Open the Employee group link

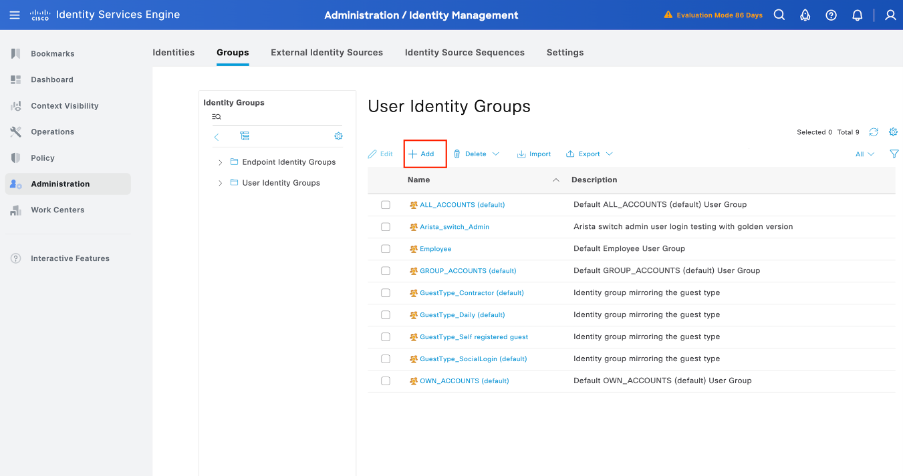tap(435, 249)
